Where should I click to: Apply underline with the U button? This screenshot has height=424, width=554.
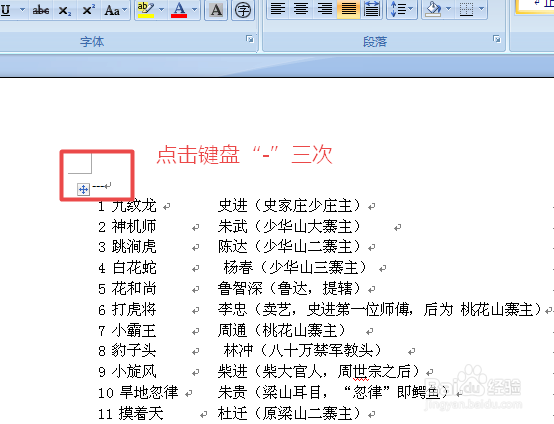5,10
